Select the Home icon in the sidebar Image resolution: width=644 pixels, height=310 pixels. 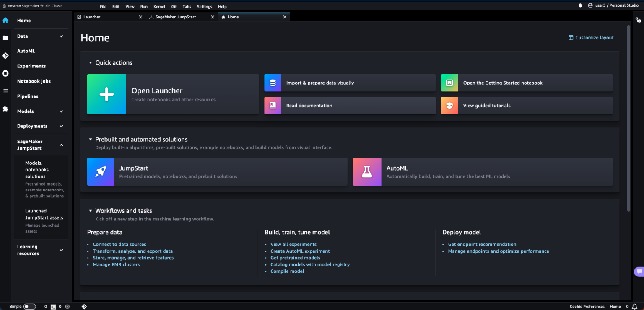(x=5, y=20)
